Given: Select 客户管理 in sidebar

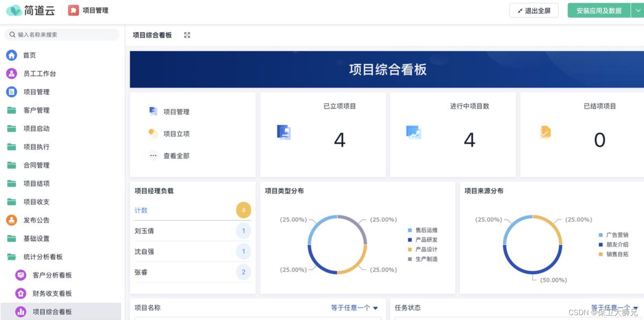Looking at the screenshot, I should click(x=36, y=110).
